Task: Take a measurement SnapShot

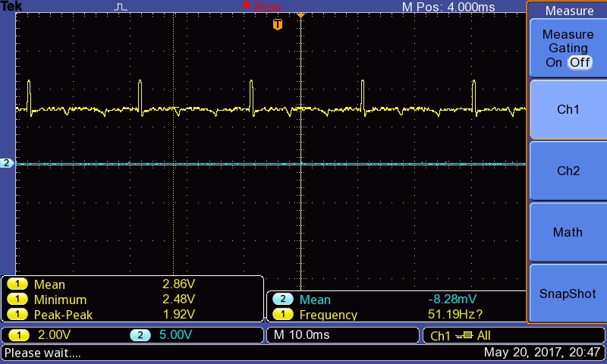Action: pyautogui.click(x=568, y=293)
